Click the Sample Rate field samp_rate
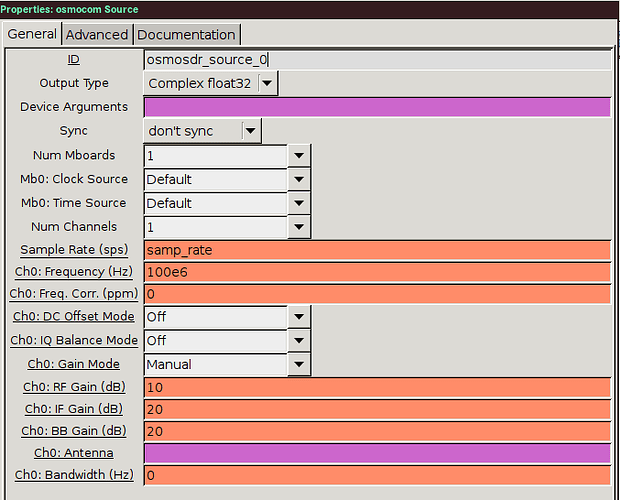Screen dimensions: 620x500 [x=378, y=250]
